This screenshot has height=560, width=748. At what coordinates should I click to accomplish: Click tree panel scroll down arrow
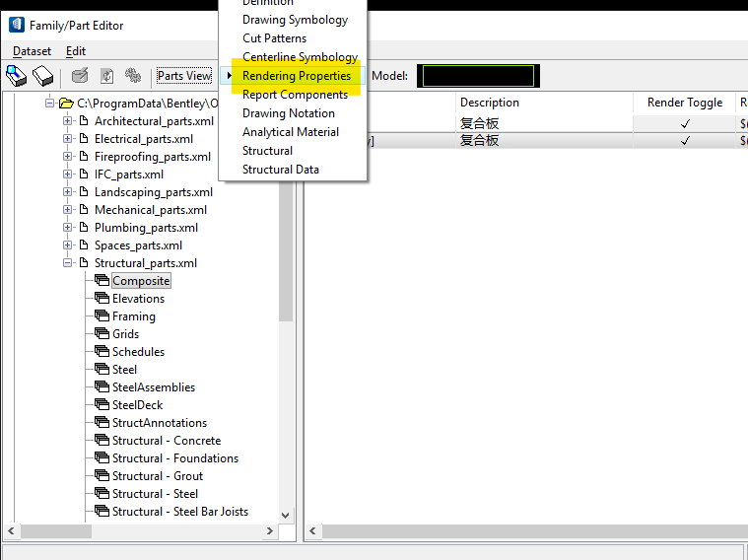point(285,515)
